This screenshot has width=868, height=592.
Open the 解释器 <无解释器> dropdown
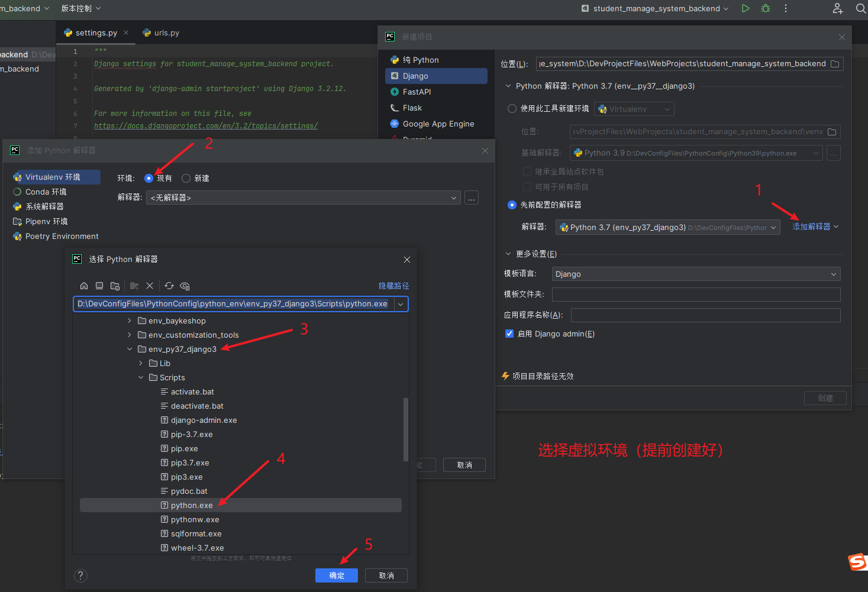pyautogui.click(x=304, y=198)
